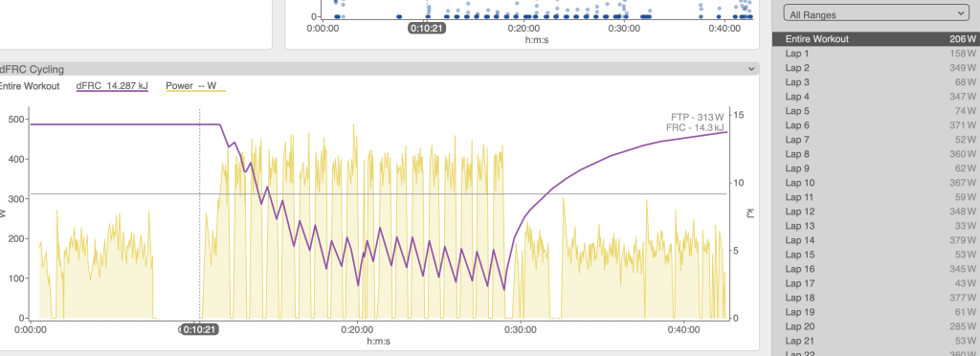Select Lap 18 showing 377 W

pos(877,298)
